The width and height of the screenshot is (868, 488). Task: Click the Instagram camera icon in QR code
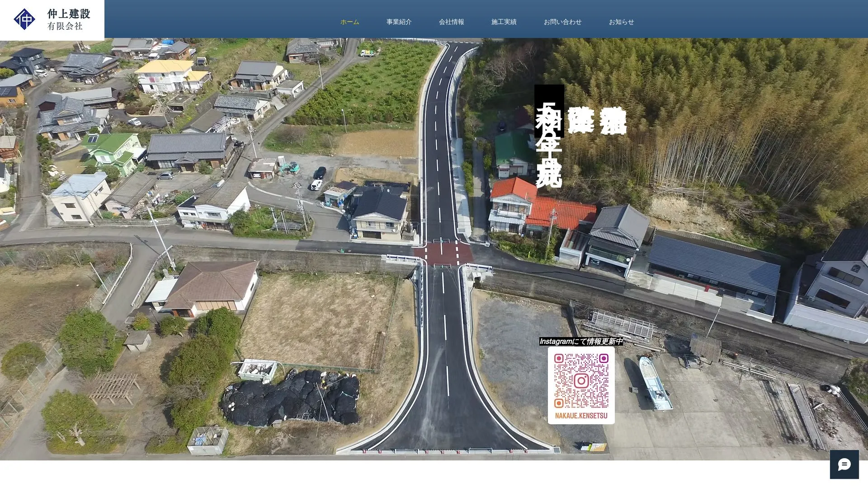point(581,381)
